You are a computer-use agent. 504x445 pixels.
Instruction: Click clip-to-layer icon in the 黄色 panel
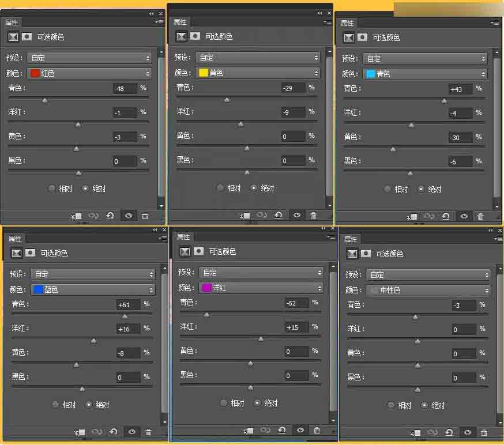[245, 216]
